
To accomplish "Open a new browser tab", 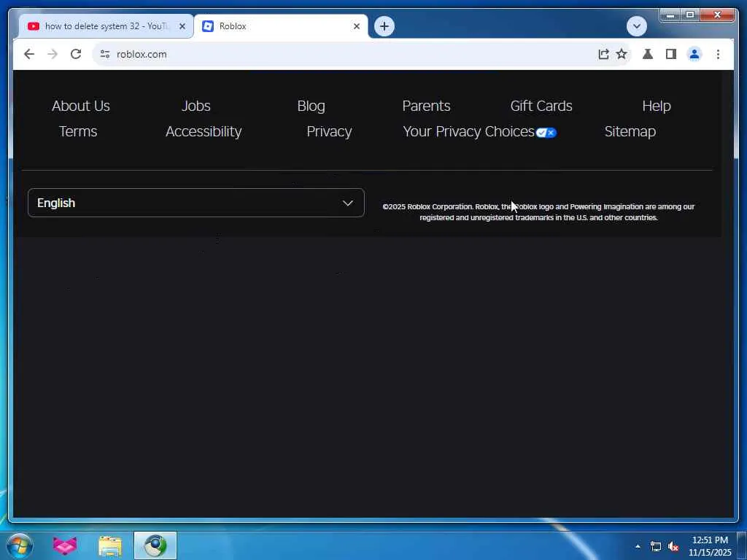I will pos(384,26).
